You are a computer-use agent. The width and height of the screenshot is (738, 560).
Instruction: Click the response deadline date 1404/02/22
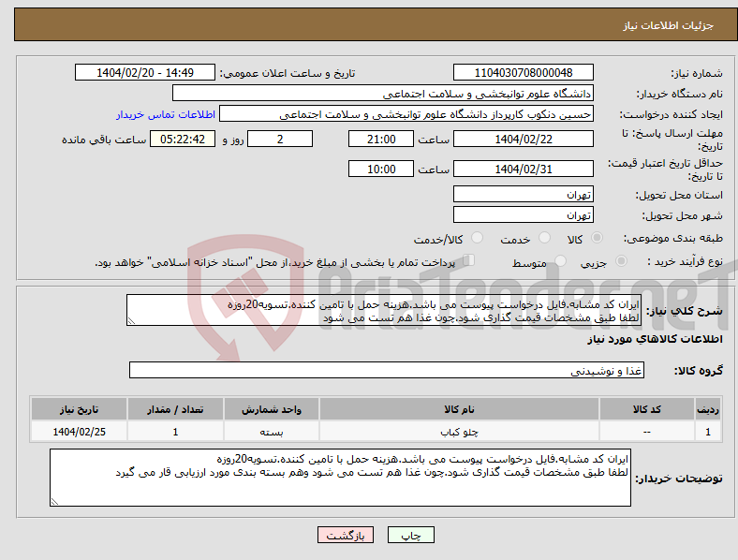524,139
